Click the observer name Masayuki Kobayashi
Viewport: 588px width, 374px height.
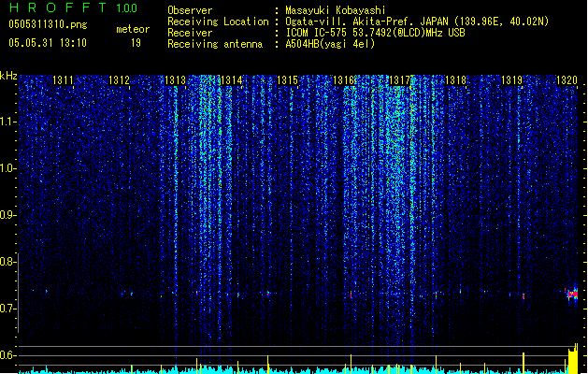336,10
